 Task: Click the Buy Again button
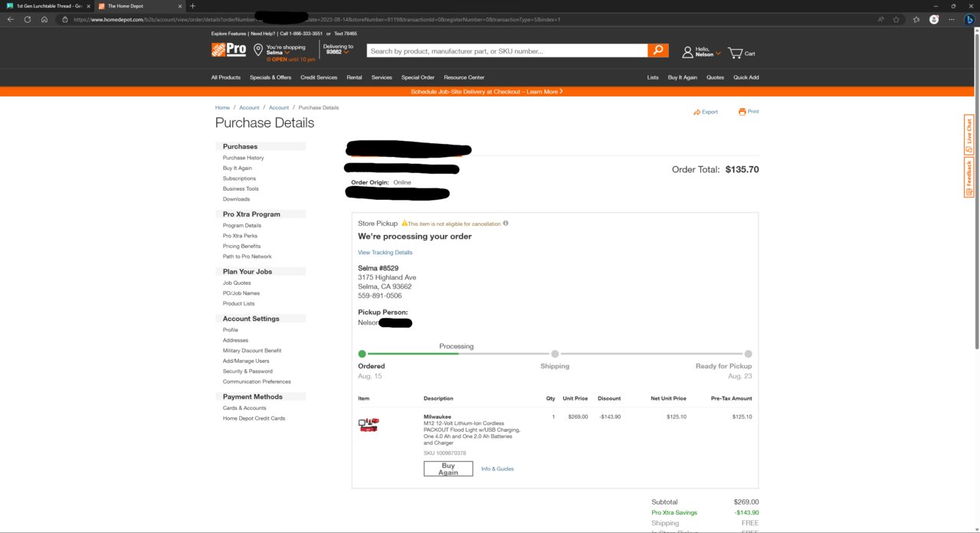448,469
